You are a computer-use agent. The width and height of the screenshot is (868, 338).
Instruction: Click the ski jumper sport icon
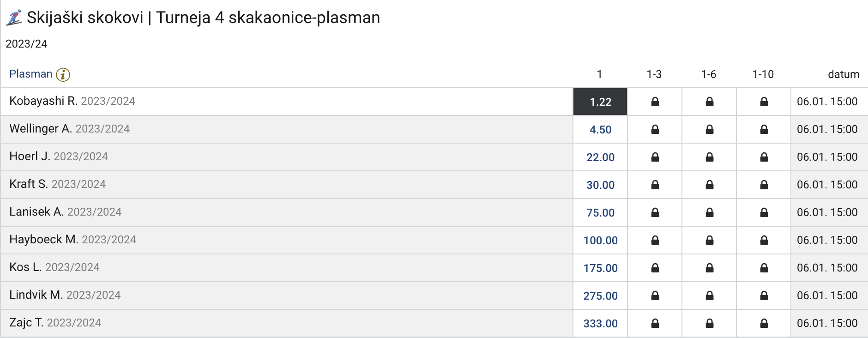pos(14,18)
